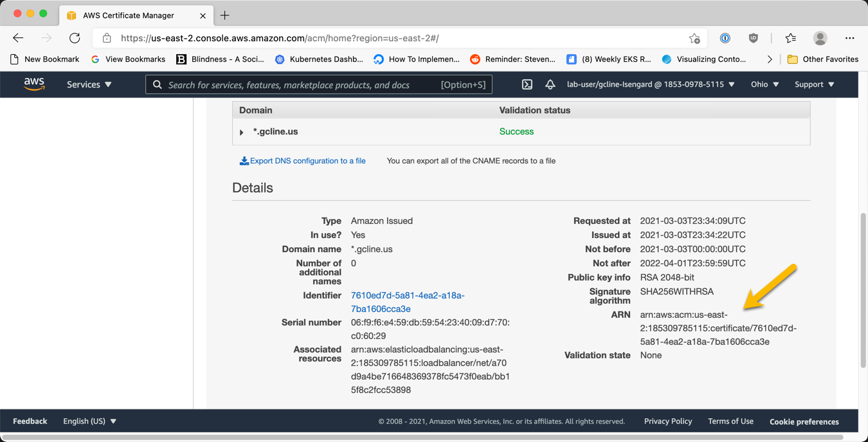
Task: Click inside the AWS search input field
Action: pos(289,84)
